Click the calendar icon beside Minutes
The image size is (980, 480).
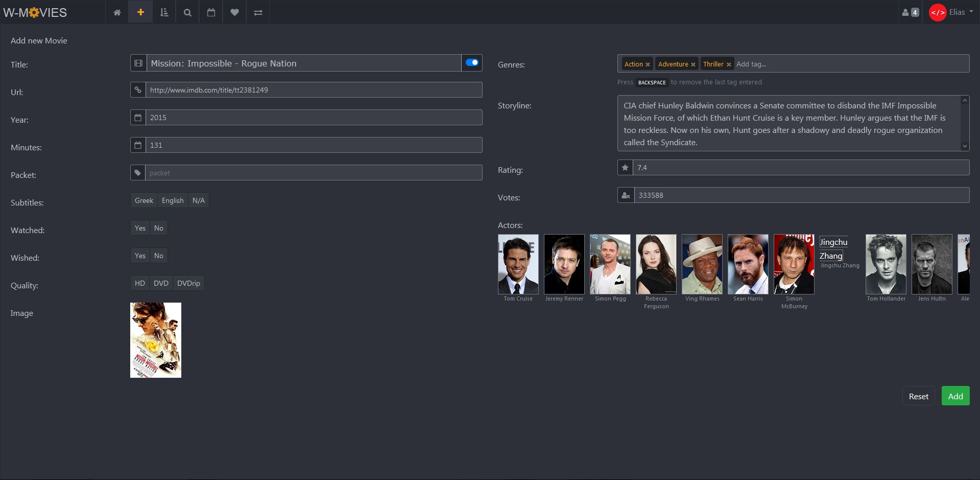coord(138,145)
